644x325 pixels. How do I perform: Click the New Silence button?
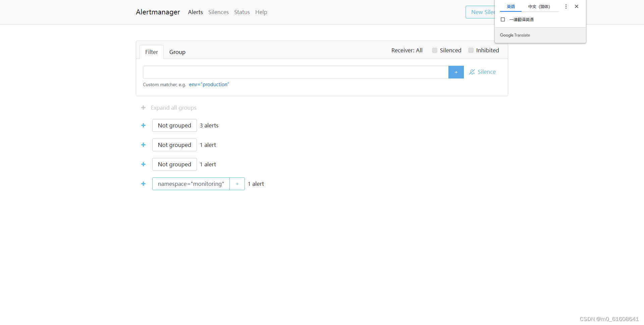coord(480,12)
